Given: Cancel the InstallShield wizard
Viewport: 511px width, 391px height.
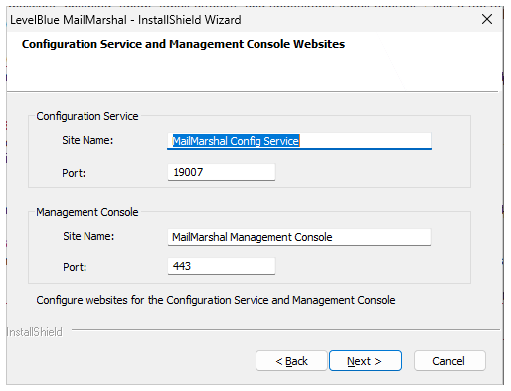Looking at the screenshot, I should point(450,360).
